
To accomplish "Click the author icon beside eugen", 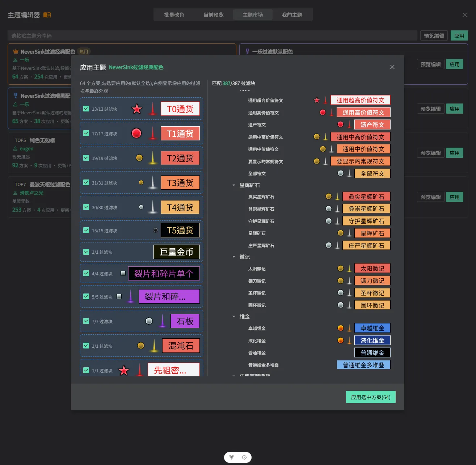I will click(16, 149).
